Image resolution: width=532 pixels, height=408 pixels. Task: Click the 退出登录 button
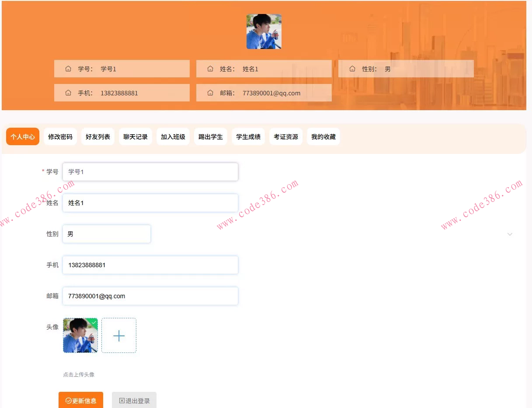[x=134, y=400]
